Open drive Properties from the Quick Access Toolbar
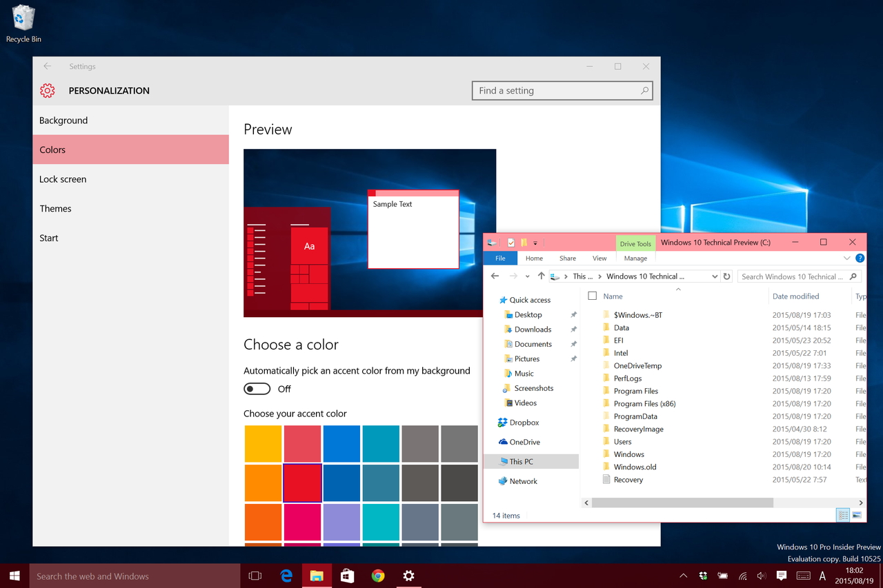Image resolution: width=883 pixels, height=588 pixels. click(511, 242)
